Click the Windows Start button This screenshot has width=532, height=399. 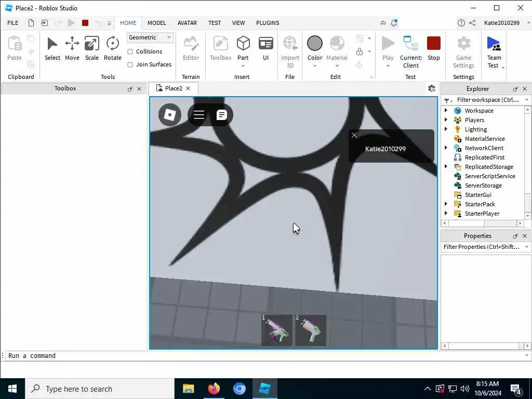tap(12, 389)
